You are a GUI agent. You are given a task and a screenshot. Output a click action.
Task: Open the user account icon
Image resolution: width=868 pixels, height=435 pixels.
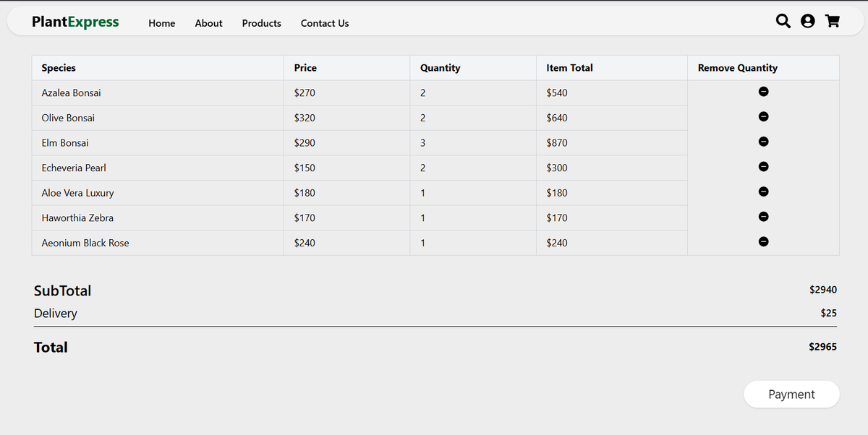[808, 22]
